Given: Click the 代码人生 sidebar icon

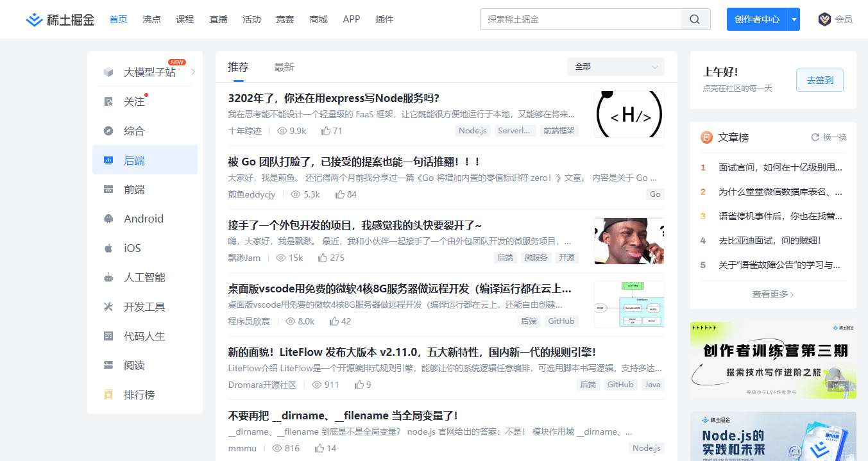Looking at the screenshot, I should coord(108,336).
